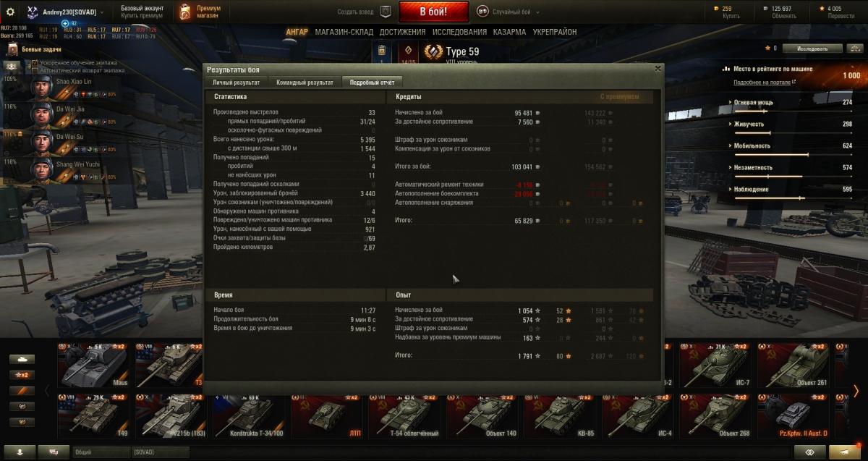Toggle Автоматический возврат экипажа checkbox
This screenshot has width=868, height=461.
[34, 71]
